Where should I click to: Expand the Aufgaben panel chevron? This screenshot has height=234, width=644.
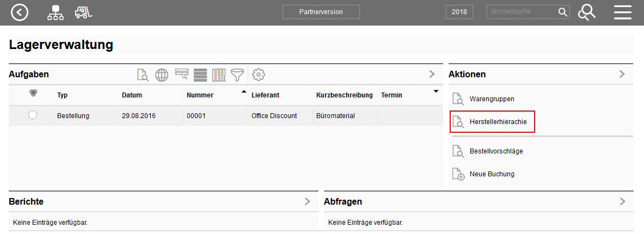pos(432,74)
